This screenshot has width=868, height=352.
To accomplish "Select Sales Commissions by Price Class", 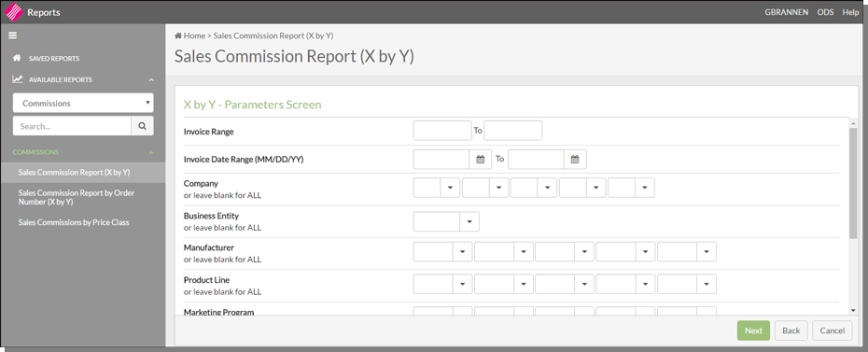I will (x=74, y=222).
